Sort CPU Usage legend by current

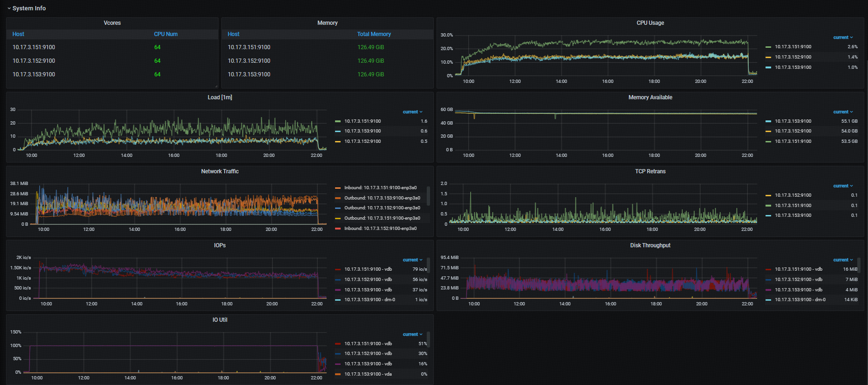coord(843,37)
